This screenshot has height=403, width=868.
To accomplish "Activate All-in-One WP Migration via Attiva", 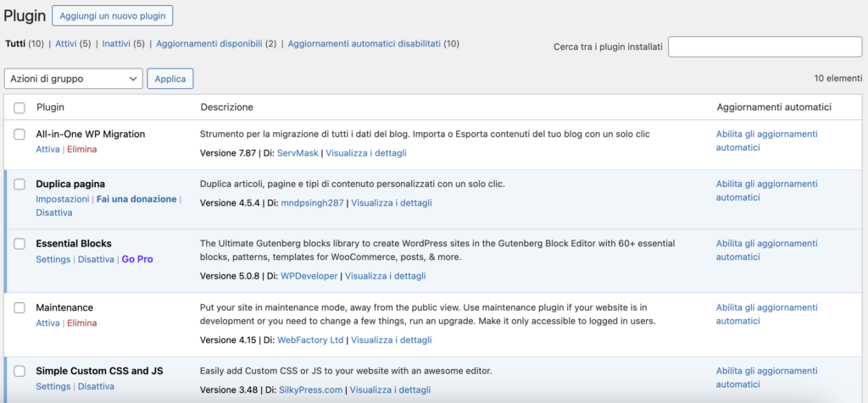I will click(x=47, y=149).
